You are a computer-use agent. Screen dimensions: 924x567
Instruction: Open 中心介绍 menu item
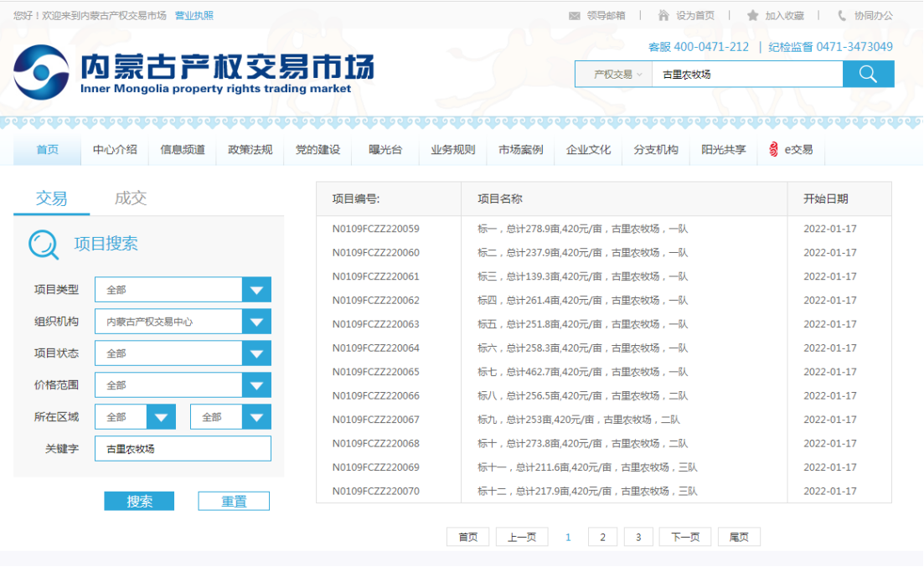pos(115,150)
